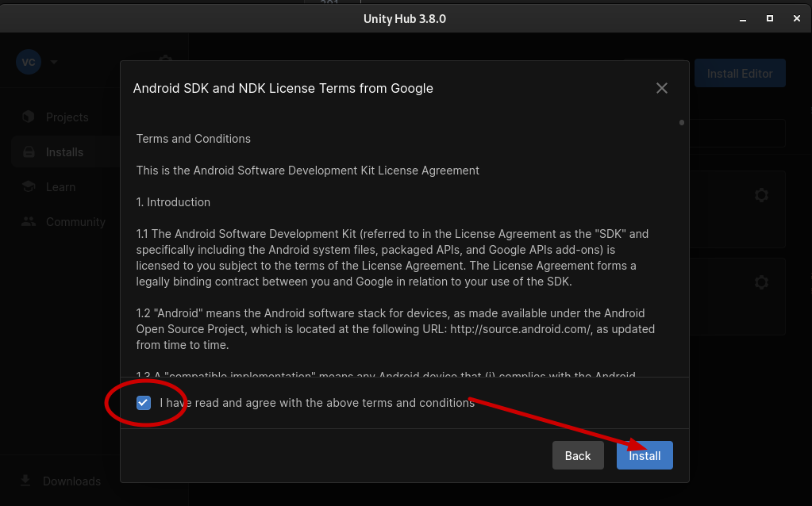This screenshot has width=812, height=506.
Task: Maximize the Unity Hub window
Action: [769, 18]
